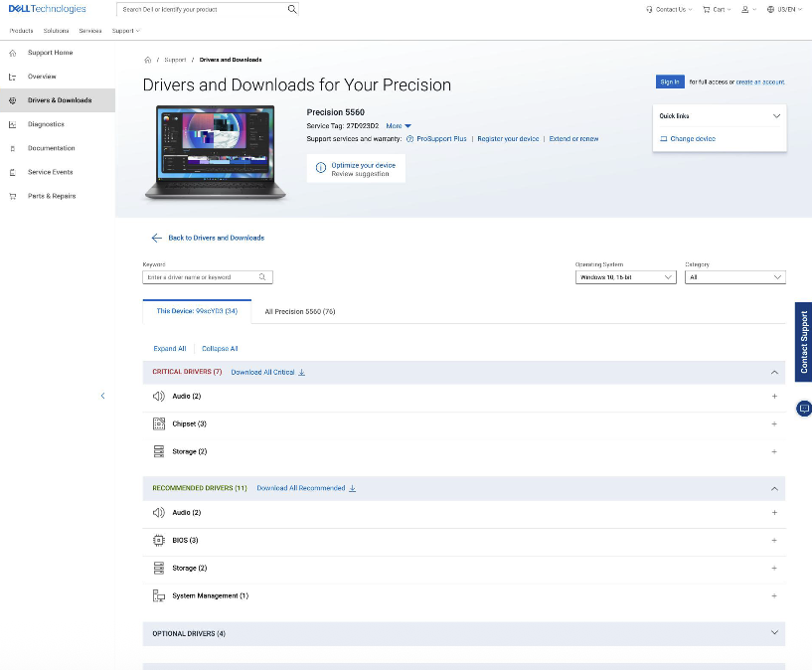Click the Optimize your device info icon
This screenshot has height=670, width=812.
point(321,168)
